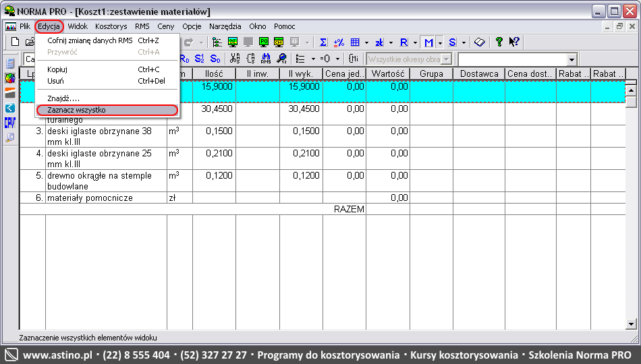
Task: Open dropdown arrow next to table grid icon
Action: 366,42
